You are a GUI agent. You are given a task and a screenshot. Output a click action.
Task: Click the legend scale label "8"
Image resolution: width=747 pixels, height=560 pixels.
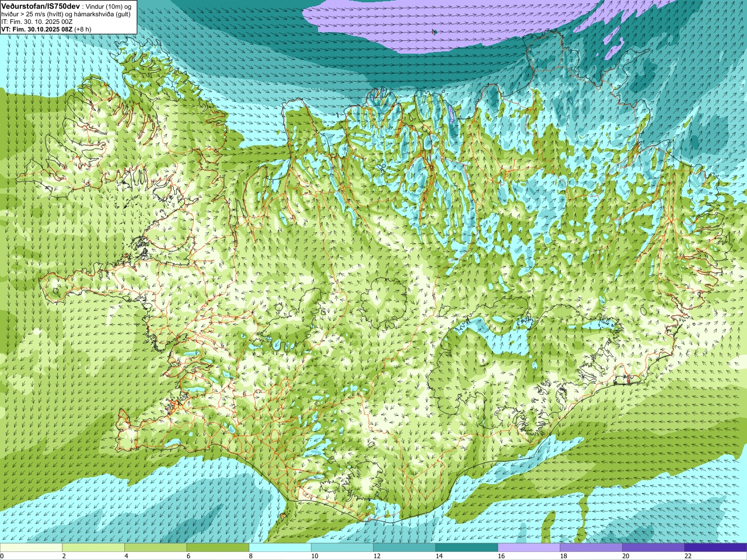(251, 556)
